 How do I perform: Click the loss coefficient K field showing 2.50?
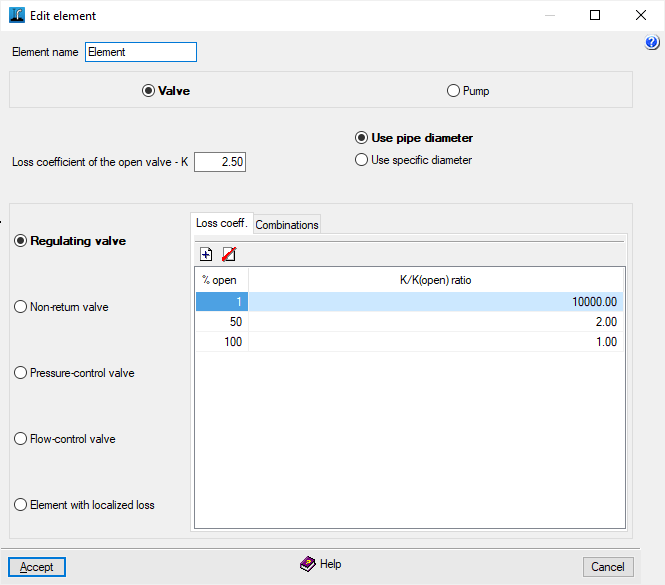pos(220,162)
